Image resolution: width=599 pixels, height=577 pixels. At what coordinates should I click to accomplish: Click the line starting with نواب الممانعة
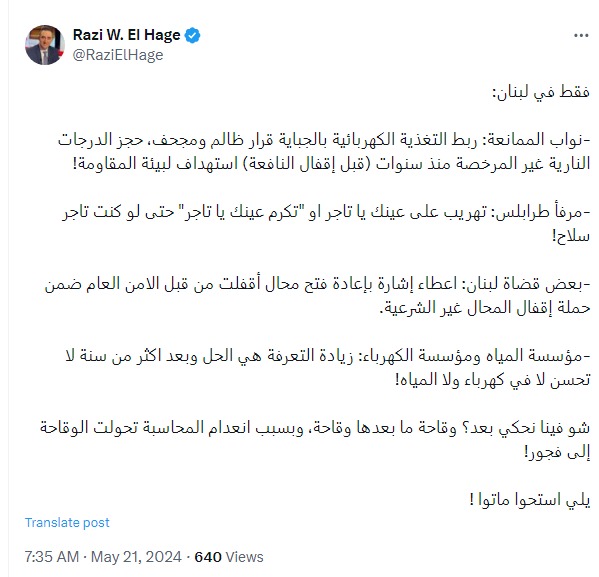[x=324, y=140]
